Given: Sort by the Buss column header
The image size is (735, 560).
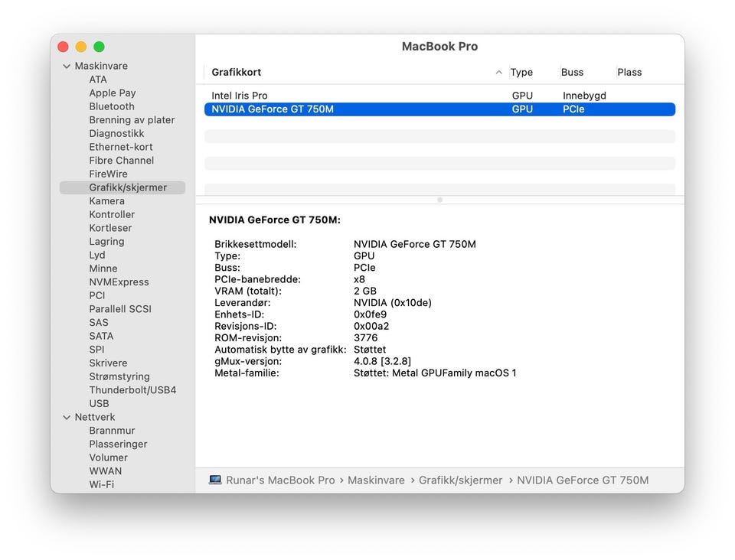Looking at the screenshot, I should click(x=572, y=73).
